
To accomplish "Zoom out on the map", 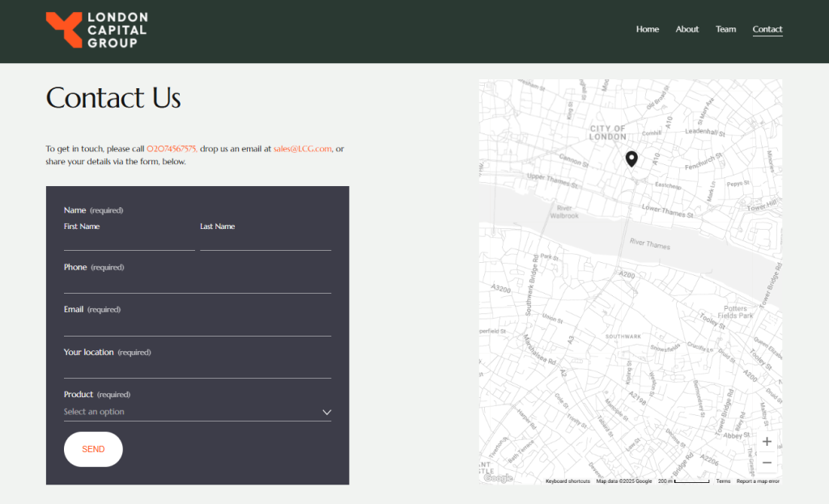I will click(x=767, y=463).
